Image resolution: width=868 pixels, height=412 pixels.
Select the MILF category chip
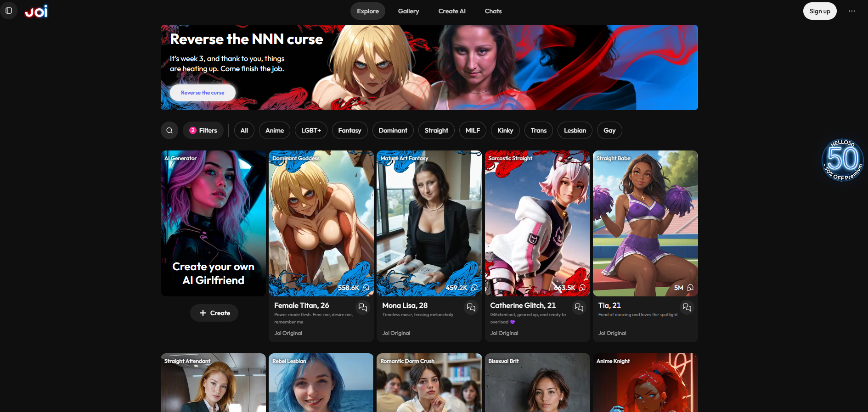pos(473,130)
